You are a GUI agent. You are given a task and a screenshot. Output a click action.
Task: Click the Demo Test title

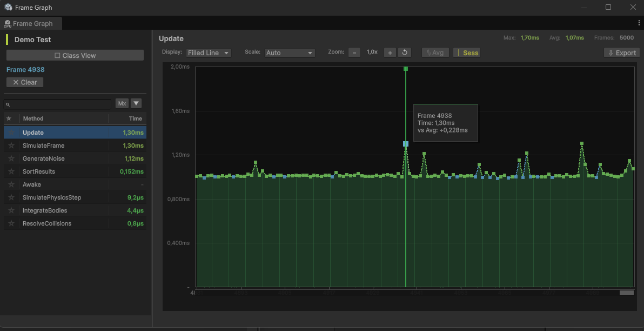pyautogui.click(x=33, y=40)
